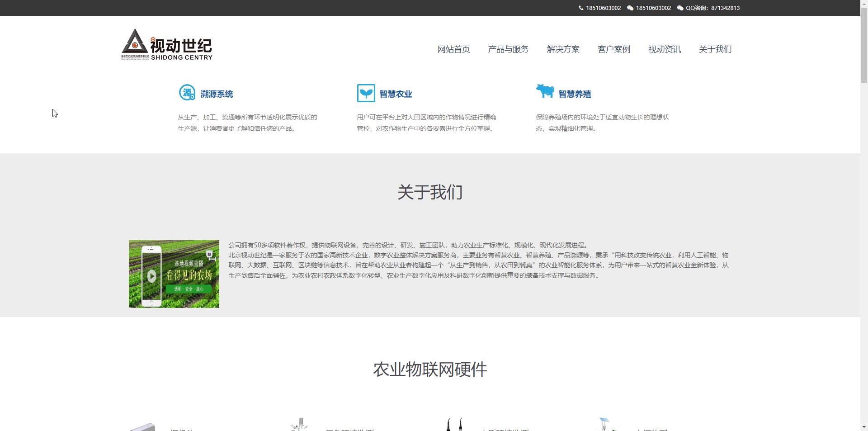Click the QQ chat icon in the top bar
868x431 pixels.
pyautogui.click(x=680, y=8)
